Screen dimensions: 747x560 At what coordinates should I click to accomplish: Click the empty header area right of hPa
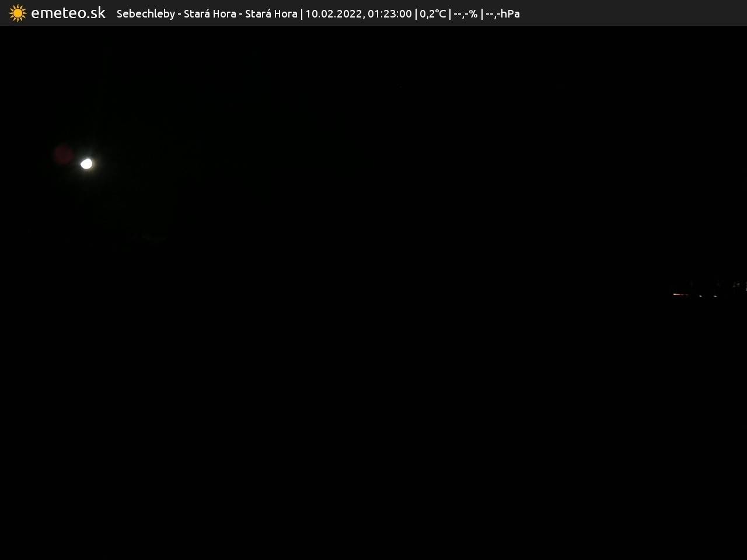click(630, 13)
